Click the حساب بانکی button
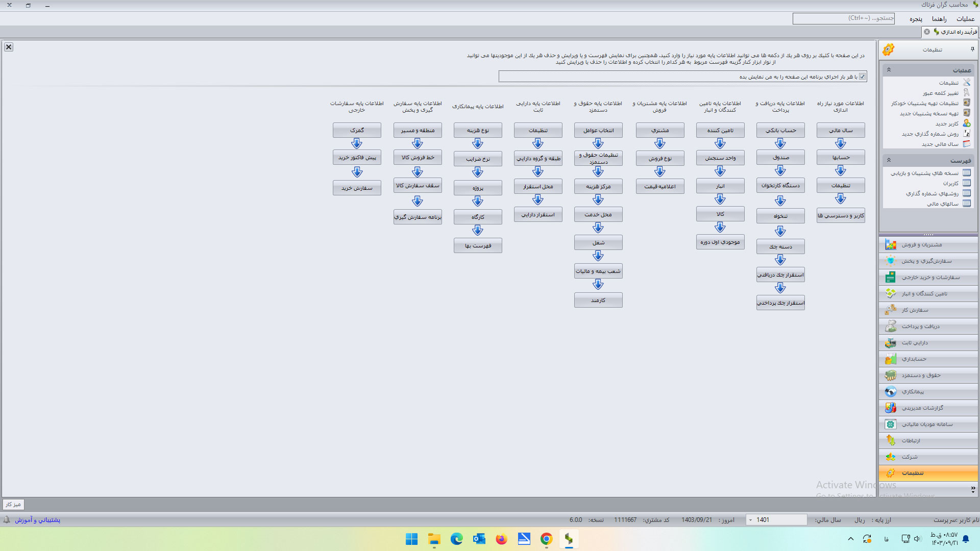This screenshot has height=551, width=980. 780,130
